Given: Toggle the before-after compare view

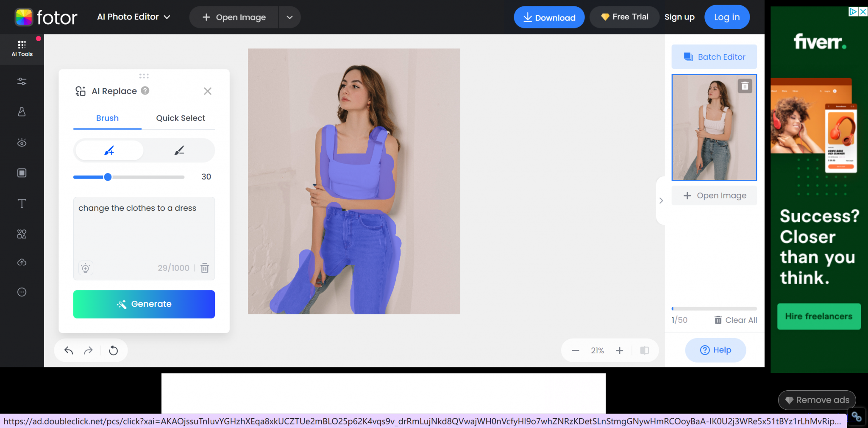Looking at the screenshot, I should 644,350.
